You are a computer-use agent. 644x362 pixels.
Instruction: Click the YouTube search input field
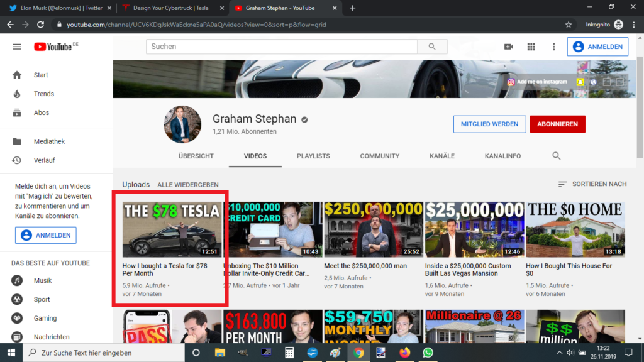tap(282, 47)
